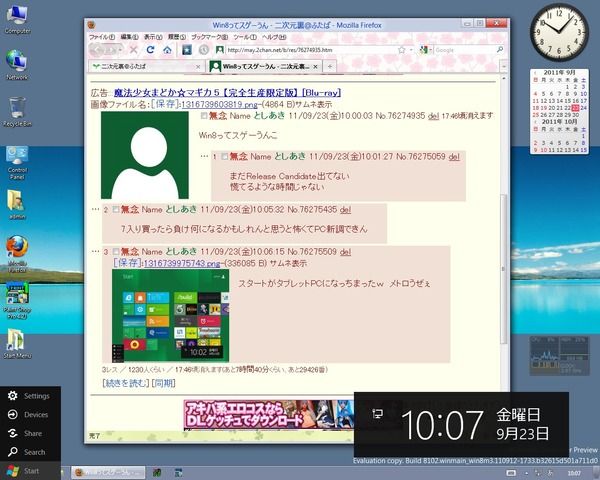Viewport: 600px width, 480px height.
Task: Click the stop loading X icon
Action: pyautogui.click(x=134, y=50)
